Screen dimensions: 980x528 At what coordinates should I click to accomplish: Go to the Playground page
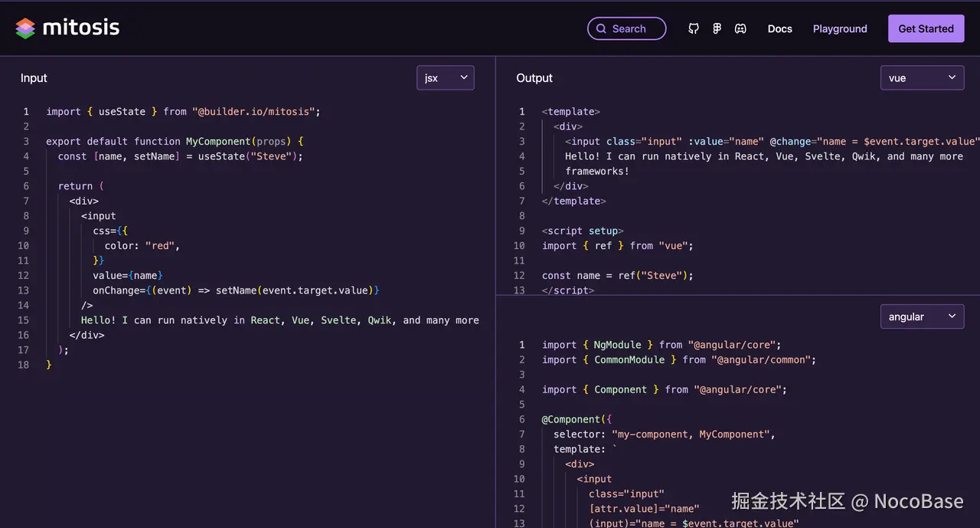[x=840, y=28]
